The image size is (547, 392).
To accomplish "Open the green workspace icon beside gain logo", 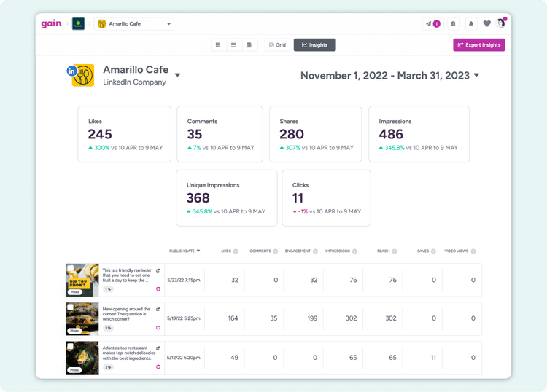I will point(78,24).
